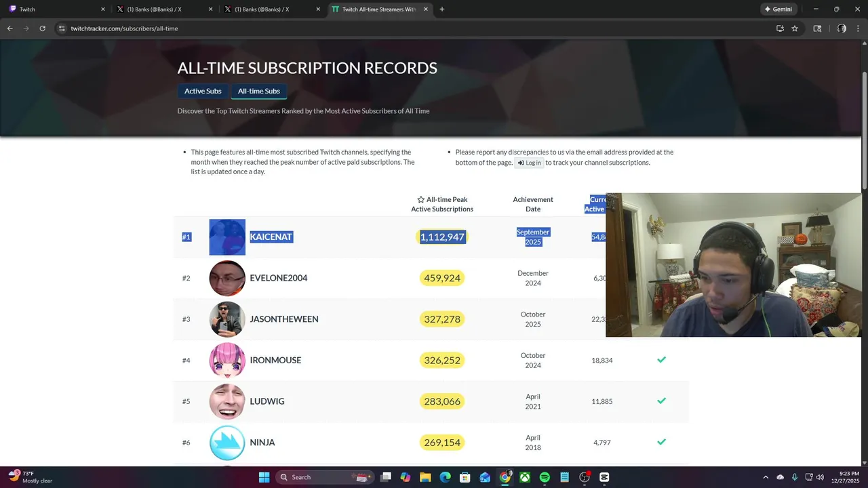Close the Twitch All-time Streamers tab
Viewport: 868px width, 488px height.
[426, 9]
